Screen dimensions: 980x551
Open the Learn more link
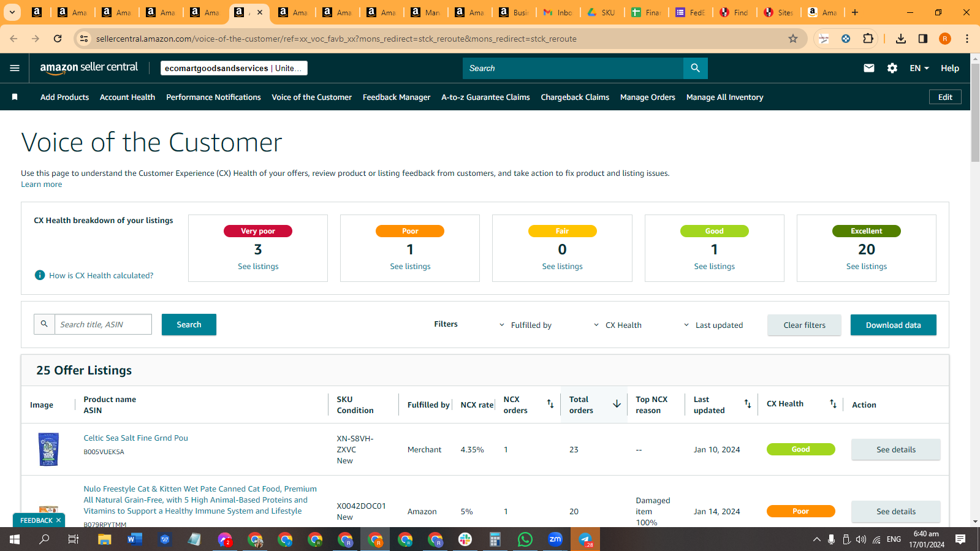point(42,184)
